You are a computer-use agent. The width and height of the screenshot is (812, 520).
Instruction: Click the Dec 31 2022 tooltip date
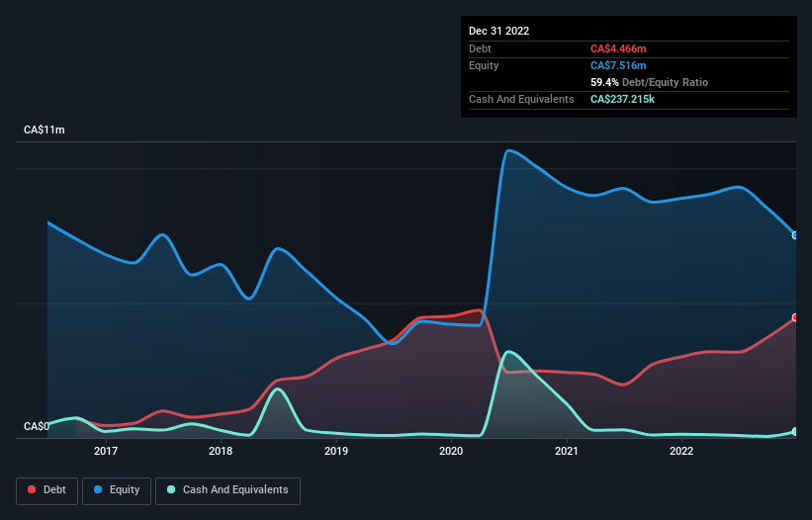pyautogui.click(x=498, y=31)
